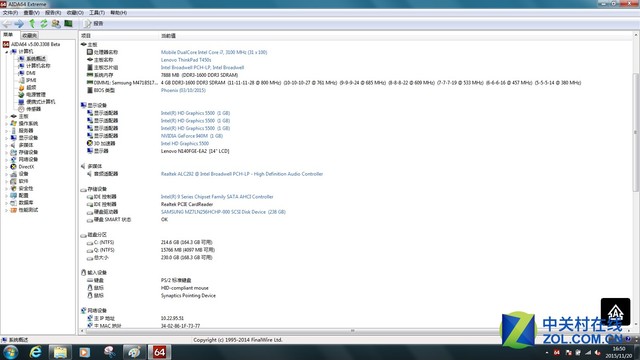This screenshot has height=360, width=640.
Task: Open the 报告(R) Report menu
Action: (x=53, y=13)
